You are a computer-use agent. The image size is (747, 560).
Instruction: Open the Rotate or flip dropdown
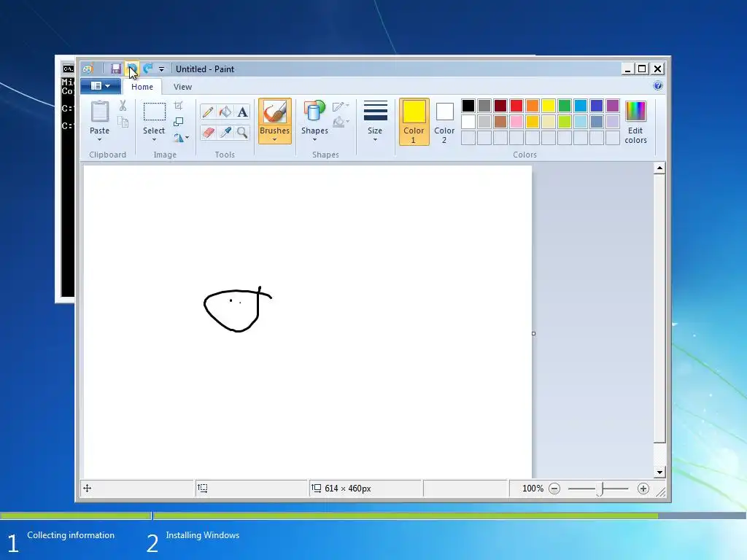(181, 138)
